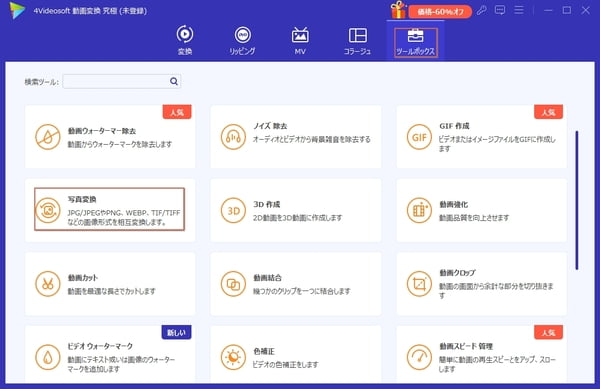Image resolution: width=600 pixels, height=389 pixels.
Task: Click the ビデオウォーターマーク droplet icon
Action: tap(48, 357)
